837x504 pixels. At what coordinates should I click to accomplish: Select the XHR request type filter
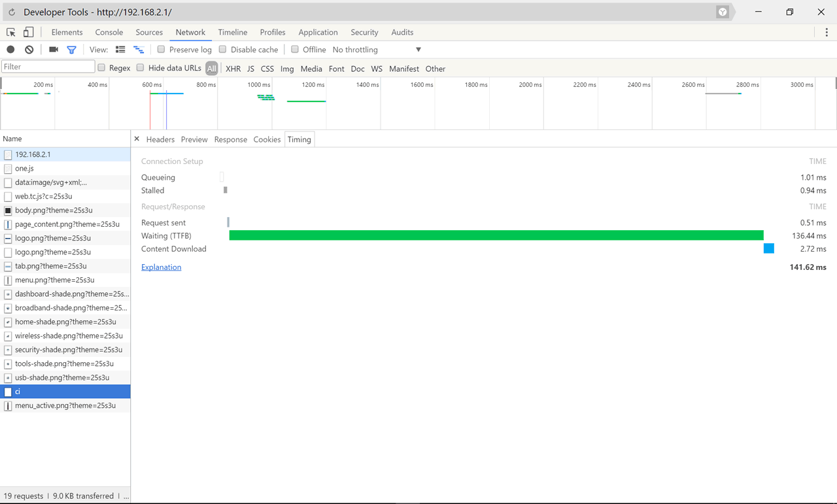[233, 69]
